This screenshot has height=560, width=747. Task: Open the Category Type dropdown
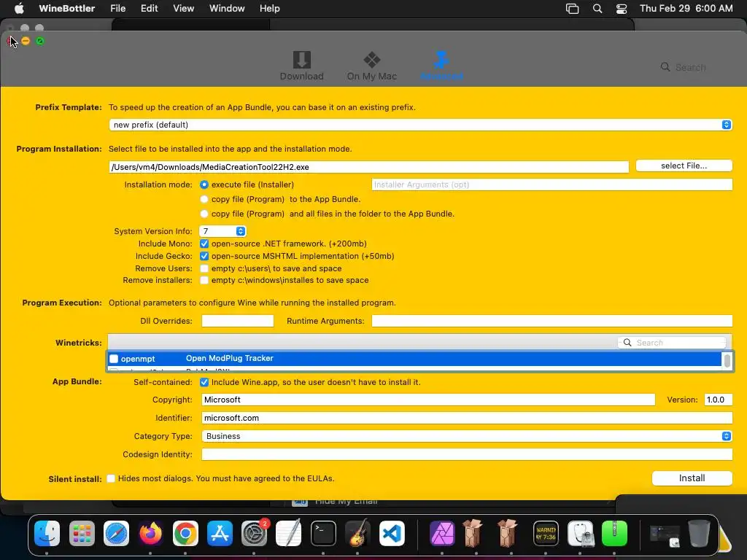467,436
